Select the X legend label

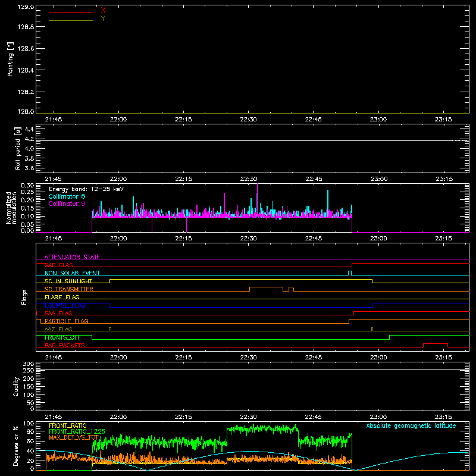(x=103, y=11)
